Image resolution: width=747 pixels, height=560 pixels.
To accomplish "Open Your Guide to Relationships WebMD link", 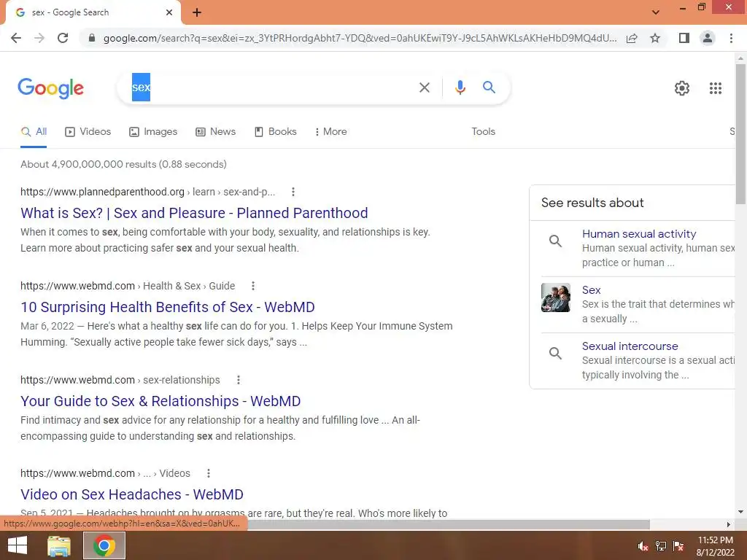I will tap(160, 401).
